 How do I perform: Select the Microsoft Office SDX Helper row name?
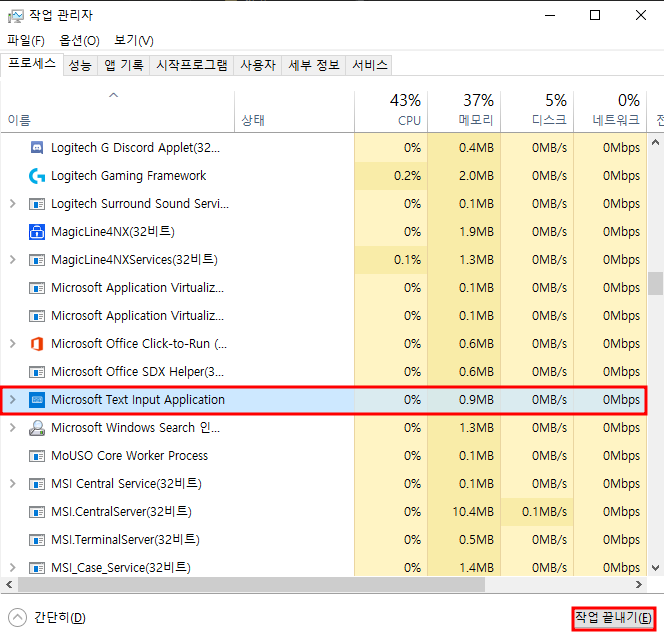tap(137, 372)
